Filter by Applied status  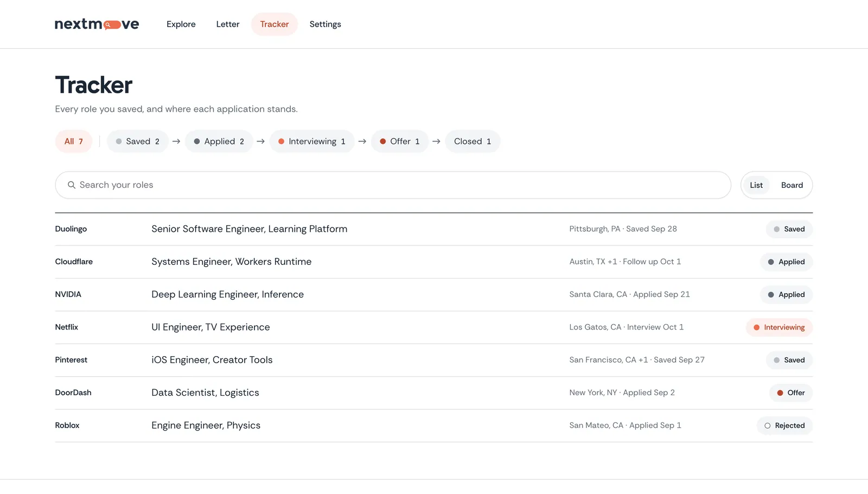point(219,142)
